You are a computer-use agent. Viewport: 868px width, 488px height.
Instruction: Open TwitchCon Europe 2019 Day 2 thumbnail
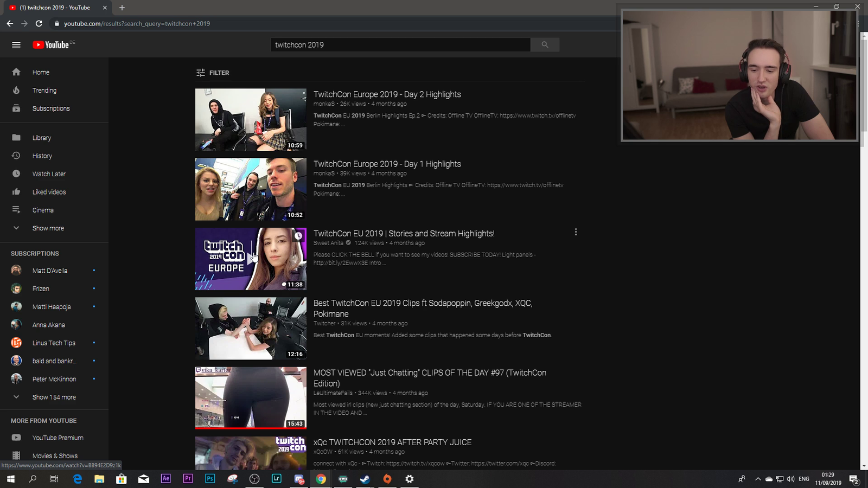pyautogui.click(x=251, y=120)
